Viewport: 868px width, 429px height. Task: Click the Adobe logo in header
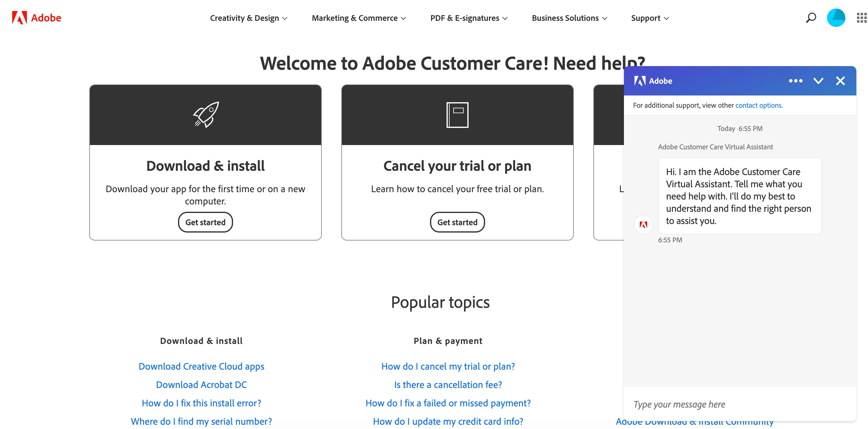point(36,17)
